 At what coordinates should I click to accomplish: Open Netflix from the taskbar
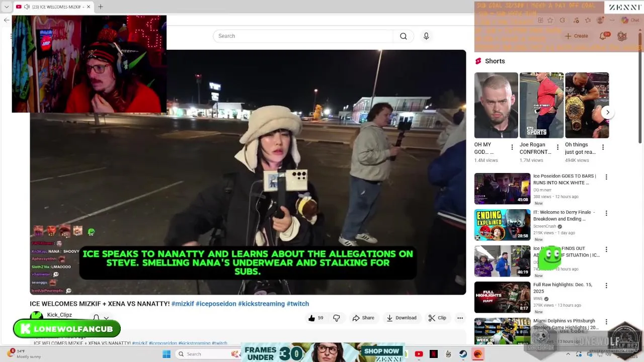point(434,354)
